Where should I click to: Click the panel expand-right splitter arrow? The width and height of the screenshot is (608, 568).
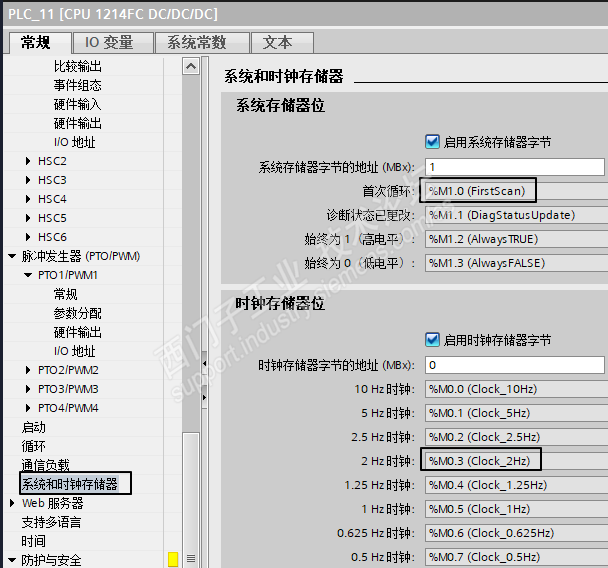pos(204,397)
